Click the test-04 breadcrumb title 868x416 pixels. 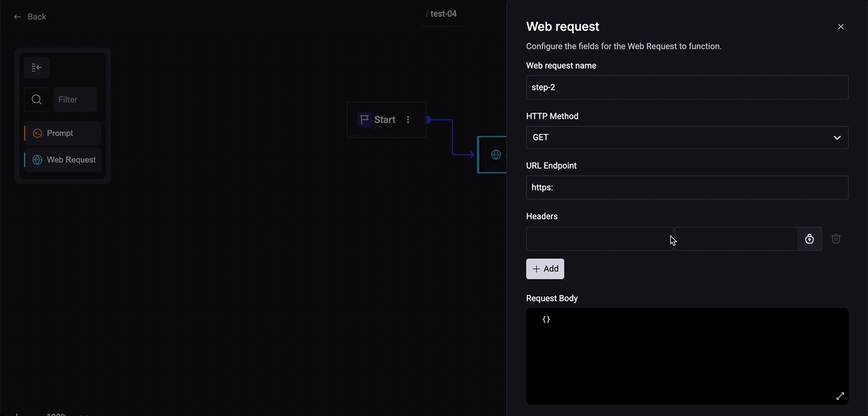(443, 14)
